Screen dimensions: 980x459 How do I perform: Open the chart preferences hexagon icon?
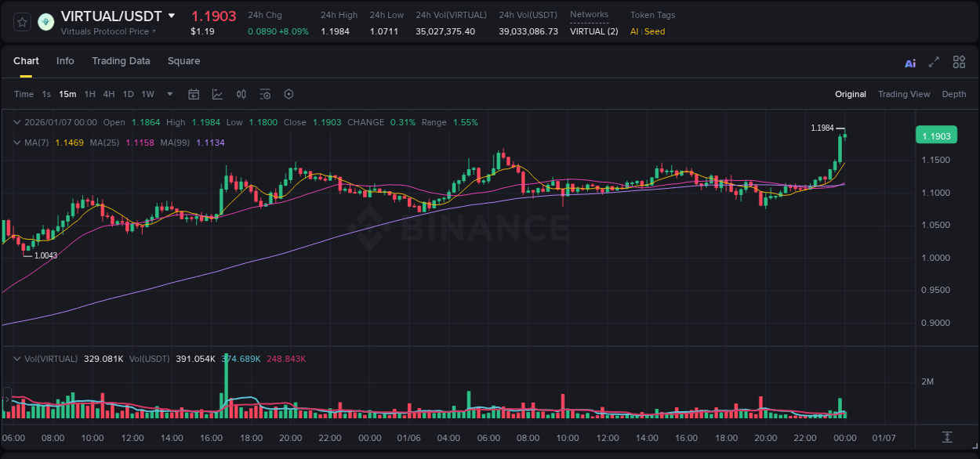tap(289, 94)
